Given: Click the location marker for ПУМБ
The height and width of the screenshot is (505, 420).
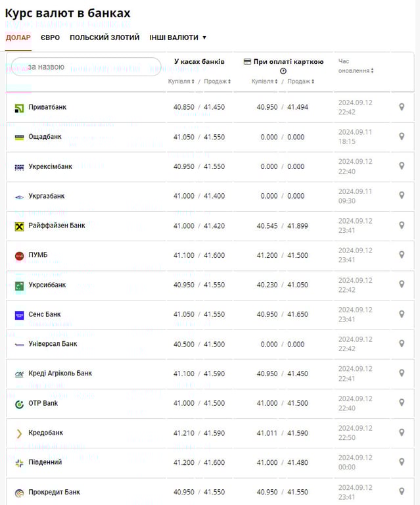Looking at the screenshot, I should (x=402, y=255).
